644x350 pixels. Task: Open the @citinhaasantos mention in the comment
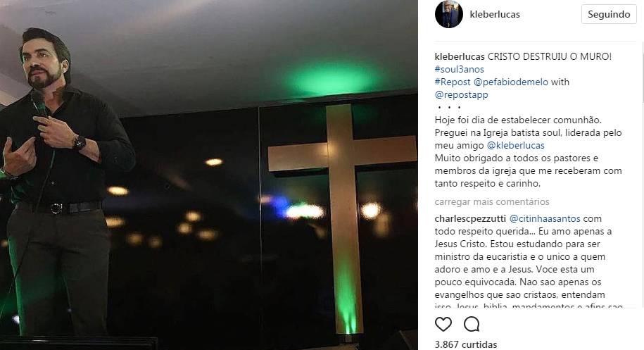coord(545,218)
